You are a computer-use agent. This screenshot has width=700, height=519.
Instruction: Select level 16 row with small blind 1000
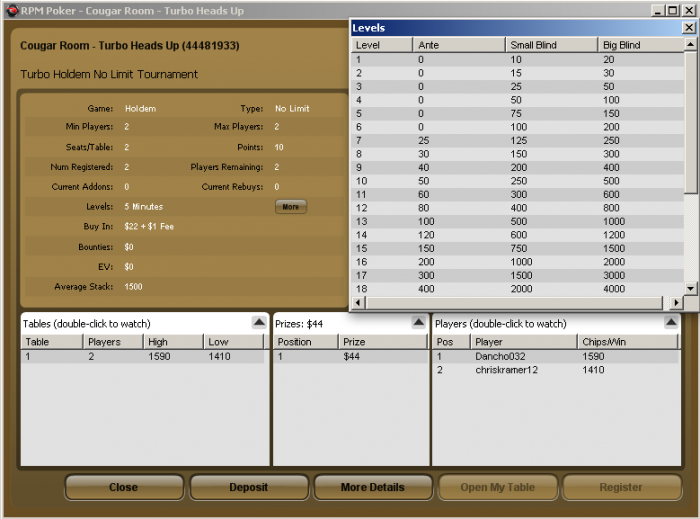pos(518,262)
